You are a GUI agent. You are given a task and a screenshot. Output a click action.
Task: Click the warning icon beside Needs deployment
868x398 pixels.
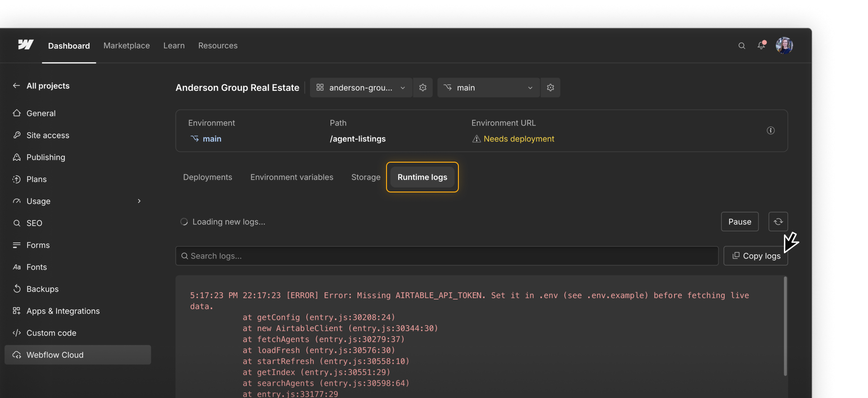pos(476,139)
